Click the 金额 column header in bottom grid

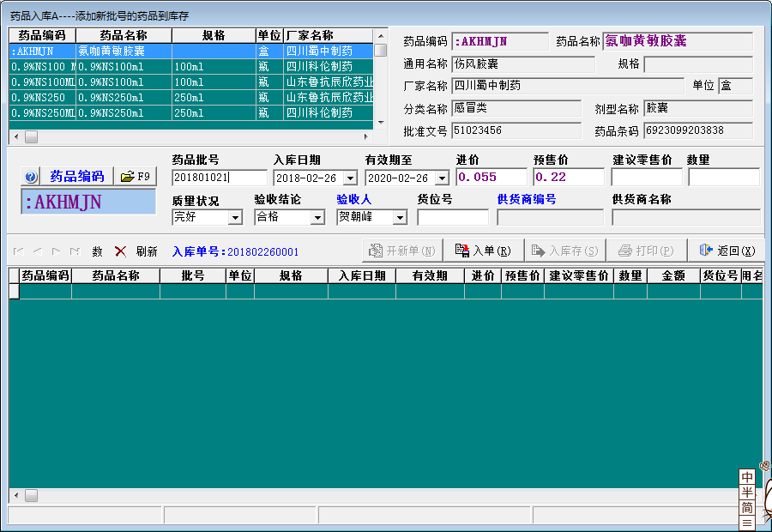point(673,275)
